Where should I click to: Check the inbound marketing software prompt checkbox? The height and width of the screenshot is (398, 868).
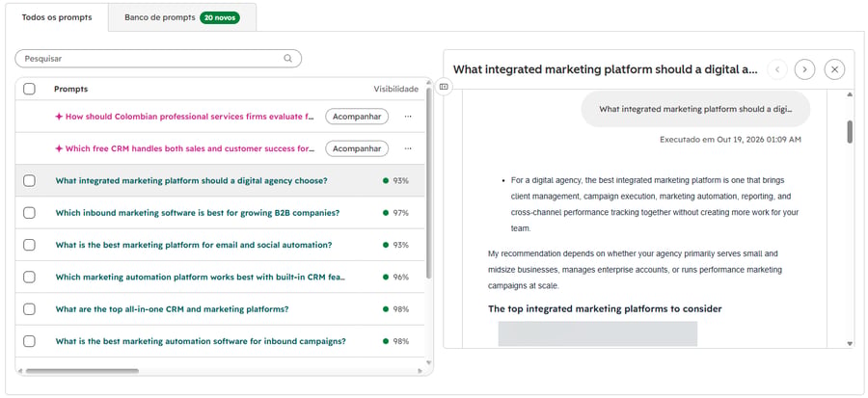(29, 213)
